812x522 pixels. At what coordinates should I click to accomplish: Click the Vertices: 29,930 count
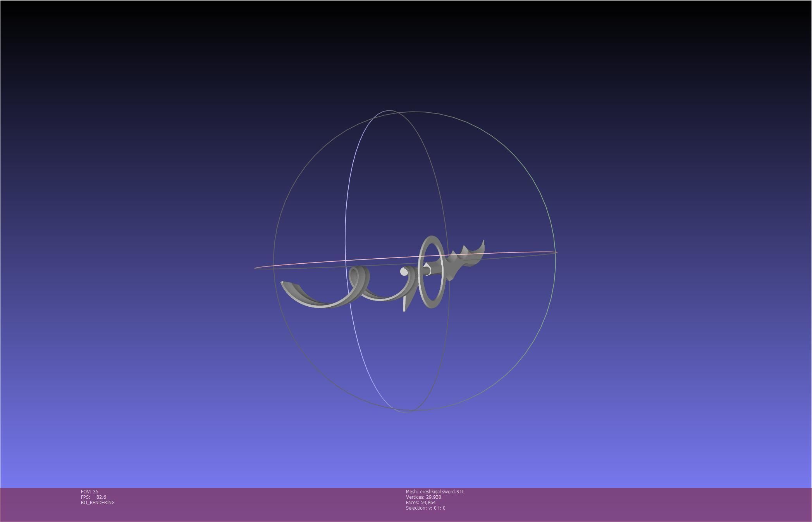click(423, 497)
